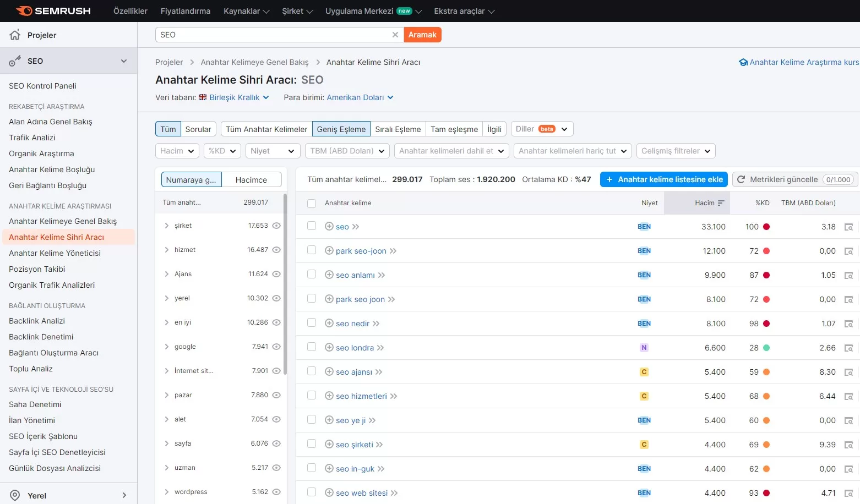Click add icon beside seo anlamı
The width and height of the screenshot is (860, 504).
click(x=329, y=275)
